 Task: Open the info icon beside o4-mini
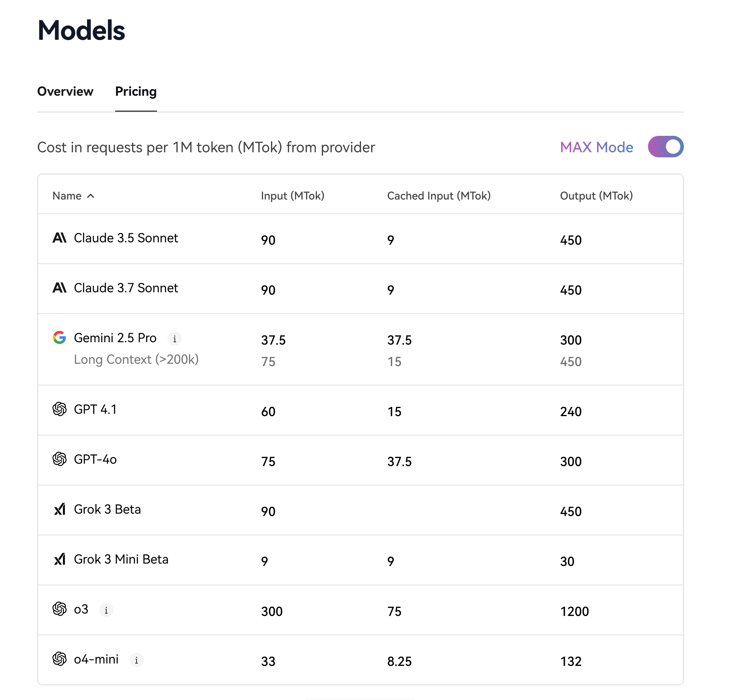coord(136,660)
